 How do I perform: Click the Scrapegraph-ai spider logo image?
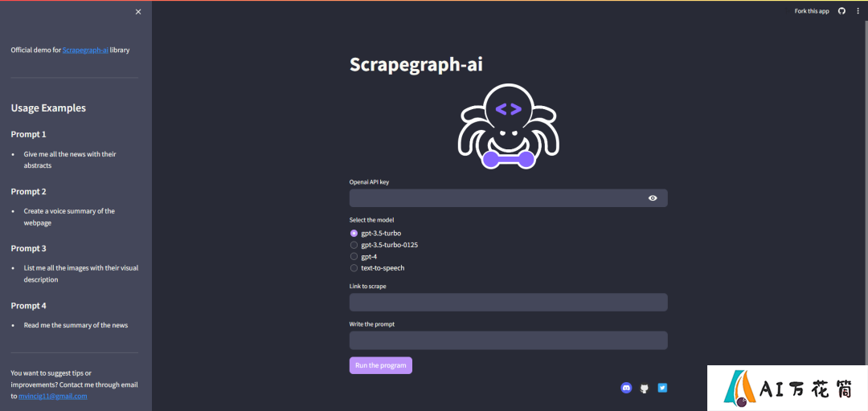[508, 126]
